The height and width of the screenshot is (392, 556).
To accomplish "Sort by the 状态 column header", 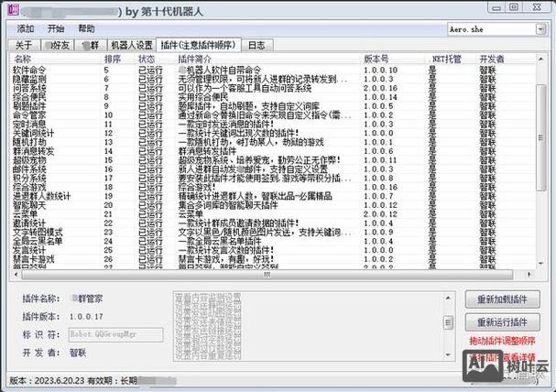I will tap(156, 59).
